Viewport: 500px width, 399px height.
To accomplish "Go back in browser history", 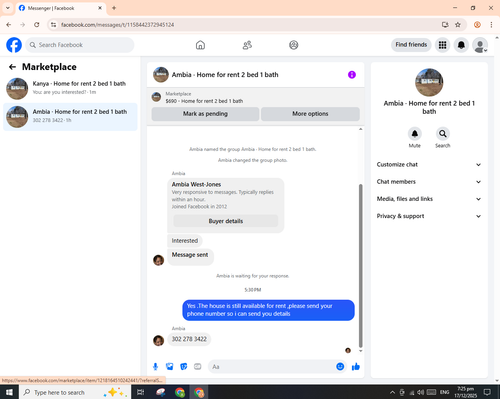I will tap(9, 25).
